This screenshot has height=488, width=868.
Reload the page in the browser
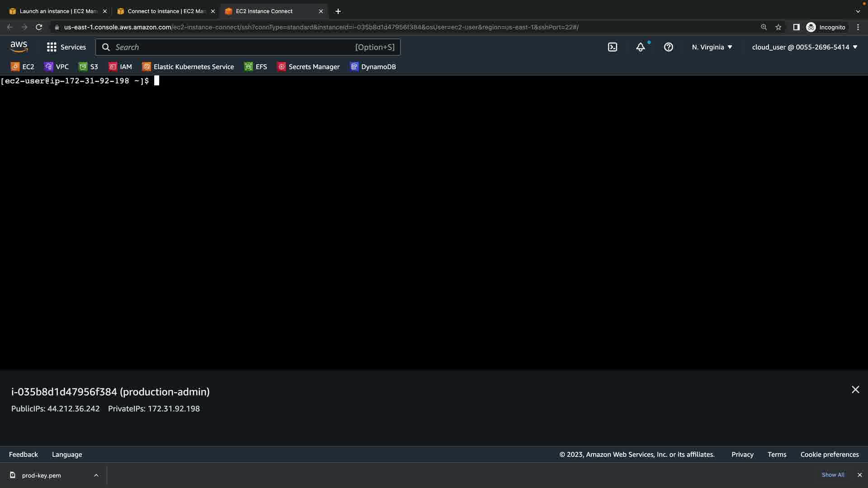click(x=39, y=27)
